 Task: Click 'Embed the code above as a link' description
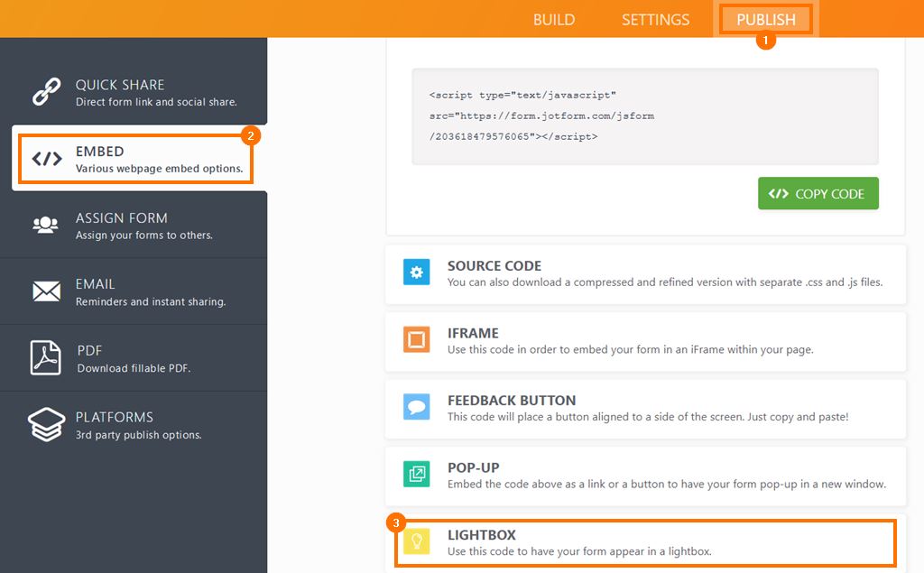[667, 484]
